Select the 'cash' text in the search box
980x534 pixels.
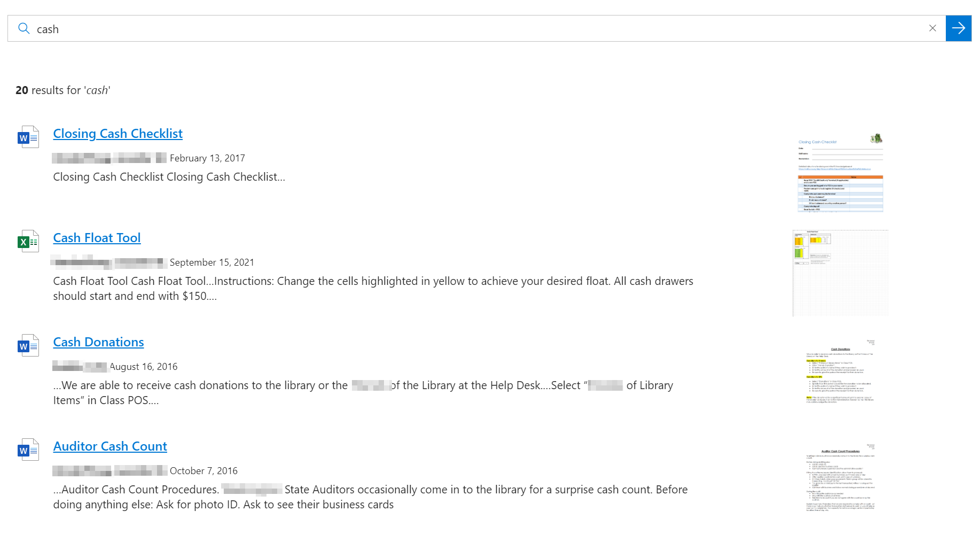pyautogui.click(x=48, y=29)
